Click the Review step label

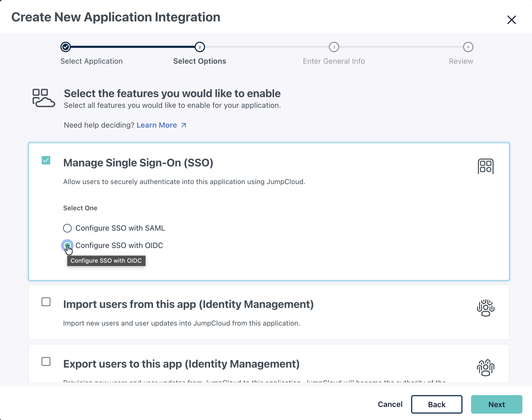tap(461, 61)
